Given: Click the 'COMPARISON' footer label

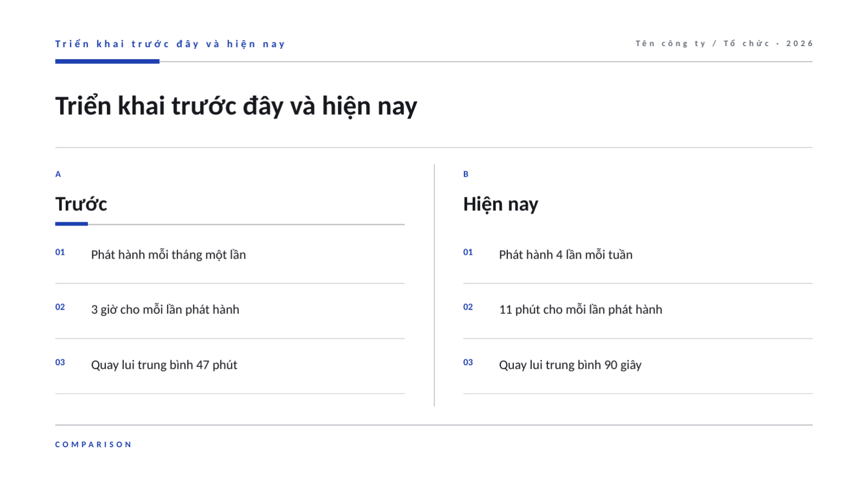Looking at the screenshot, I should click(x=93, y=444).
